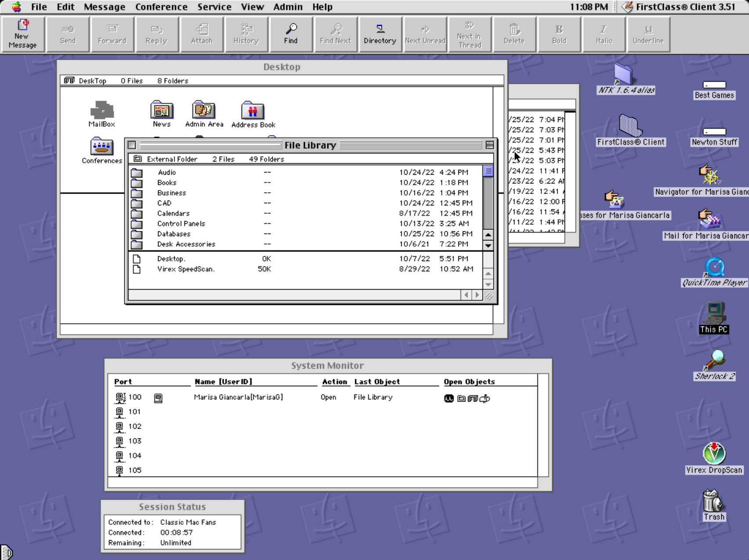The image size is (749, 560).
Task: Open the Directory from the toolbar
Action: 380,34
